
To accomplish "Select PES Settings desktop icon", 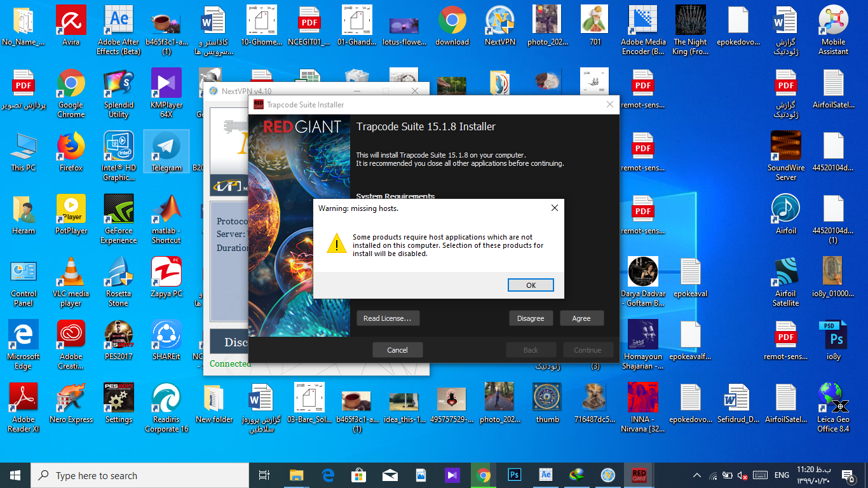I will pyautogui.click(x=119, y=403).
